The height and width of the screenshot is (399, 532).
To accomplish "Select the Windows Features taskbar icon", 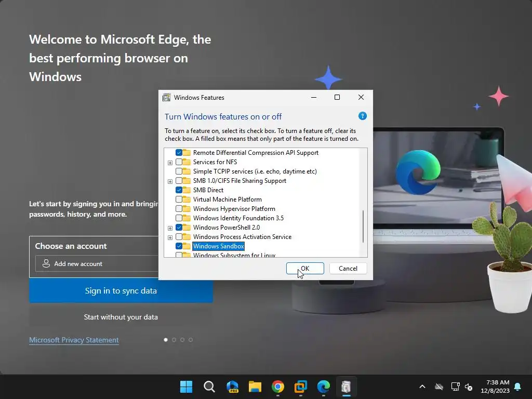I will click(x=346, y=387).
